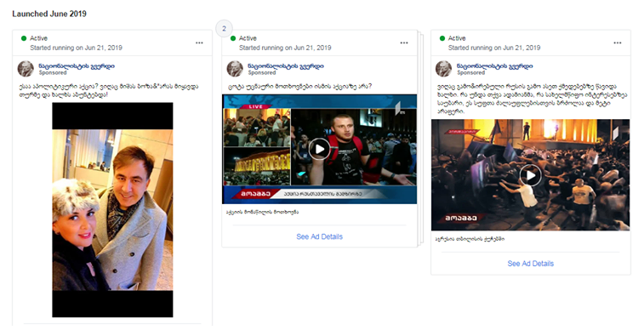Click the green Active status dot on the first ad
The image size is (644, 336).
point(24,38)
